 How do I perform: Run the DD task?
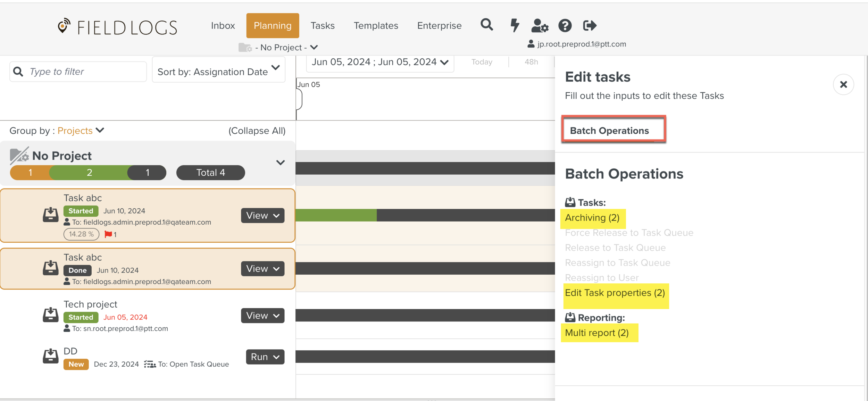click(264, 356)
